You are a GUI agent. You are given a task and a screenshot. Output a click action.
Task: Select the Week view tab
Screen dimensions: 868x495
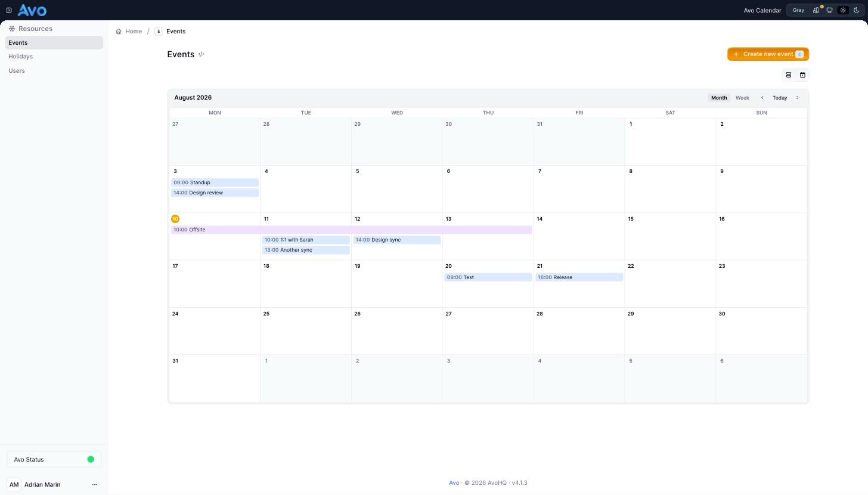point(742,98)
